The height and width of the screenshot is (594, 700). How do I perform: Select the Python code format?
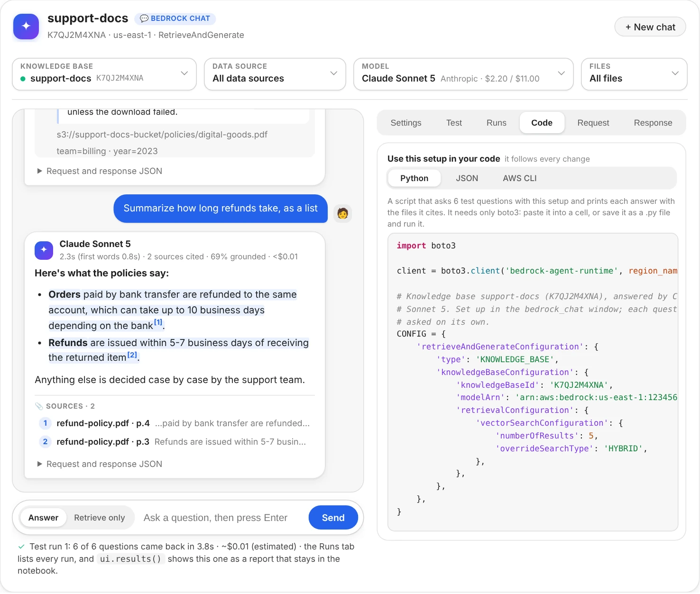[414, 178]
